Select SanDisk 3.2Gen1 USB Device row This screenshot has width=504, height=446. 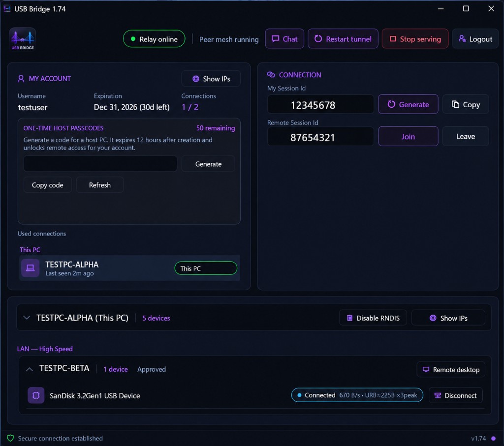pos(255,395)
